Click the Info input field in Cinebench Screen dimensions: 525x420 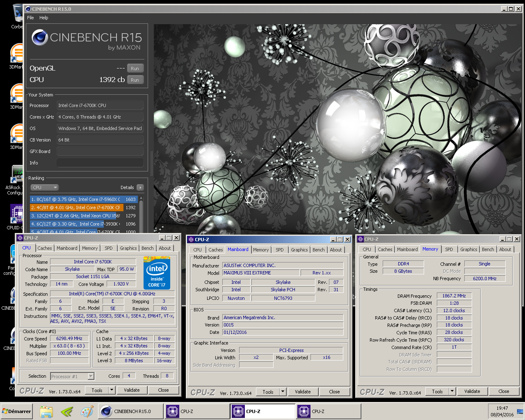[x=100, y=163]
